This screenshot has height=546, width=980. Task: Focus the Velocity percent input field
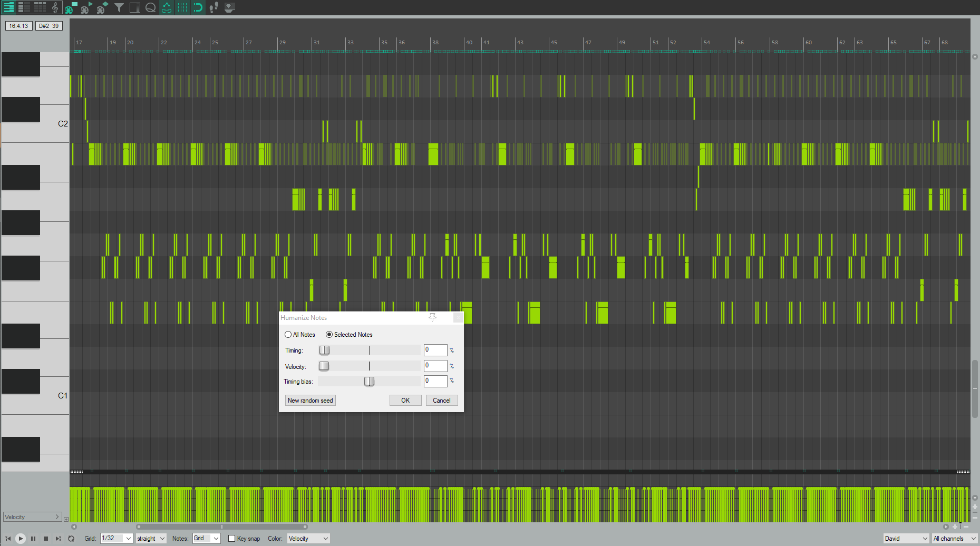[435, 366]
